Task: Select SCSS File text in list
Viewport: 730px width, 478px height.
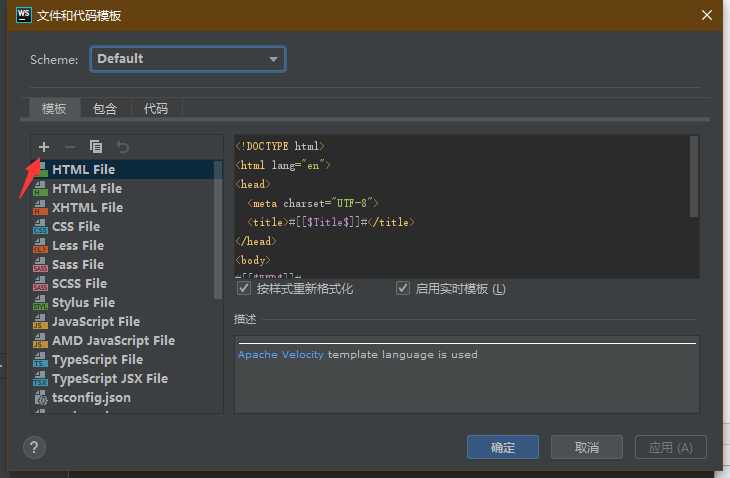Action: point(80,284)
